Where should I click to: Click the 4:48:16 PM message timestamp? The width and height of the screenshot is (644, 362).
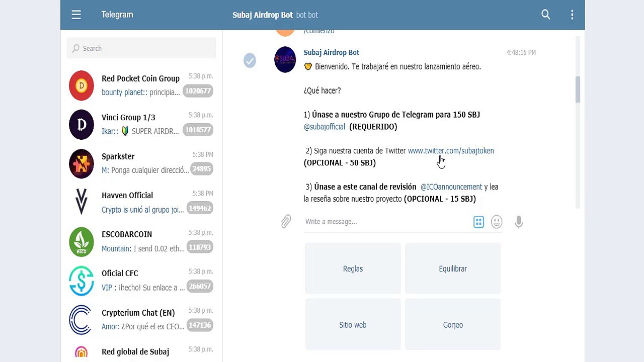521,52
